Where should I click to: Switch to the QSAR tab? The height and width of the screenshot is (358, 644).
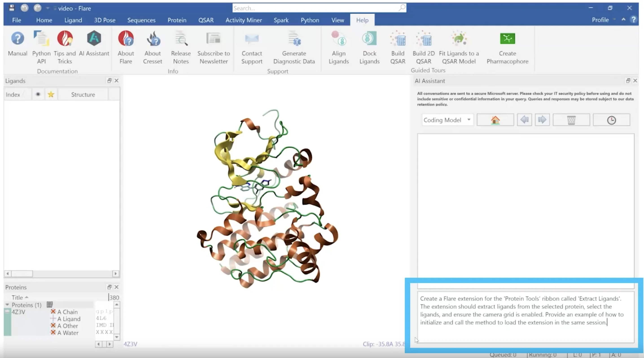click(x=206, y=20)
